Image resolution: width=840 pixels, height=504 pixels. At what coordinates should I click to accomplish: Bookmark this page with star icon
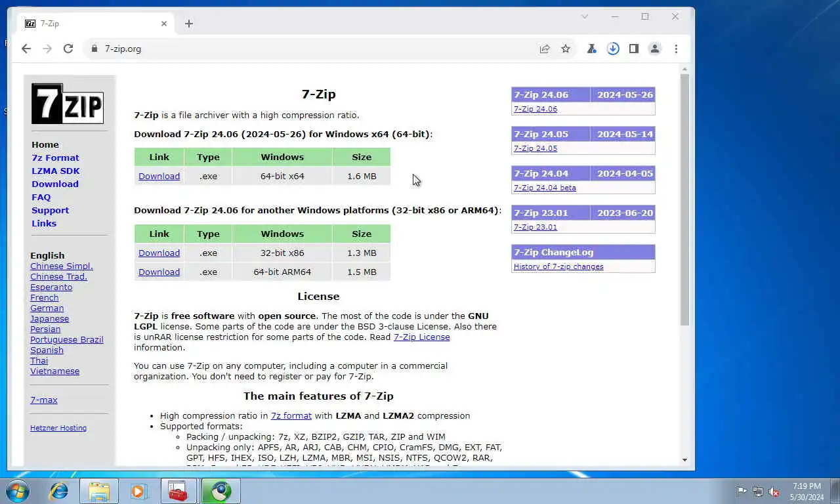click(566, 49)
